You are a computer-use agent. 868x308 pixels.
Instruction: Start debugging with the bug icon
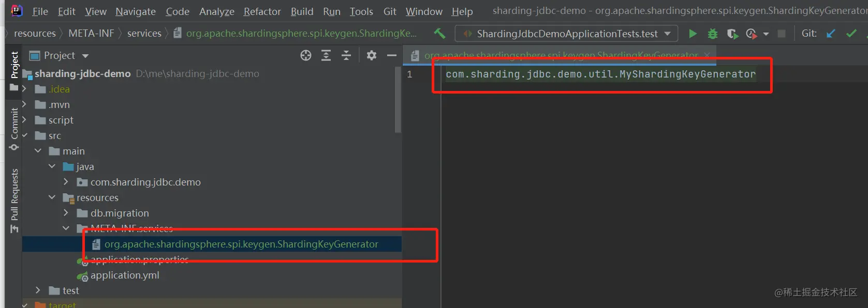click(713, 34)
